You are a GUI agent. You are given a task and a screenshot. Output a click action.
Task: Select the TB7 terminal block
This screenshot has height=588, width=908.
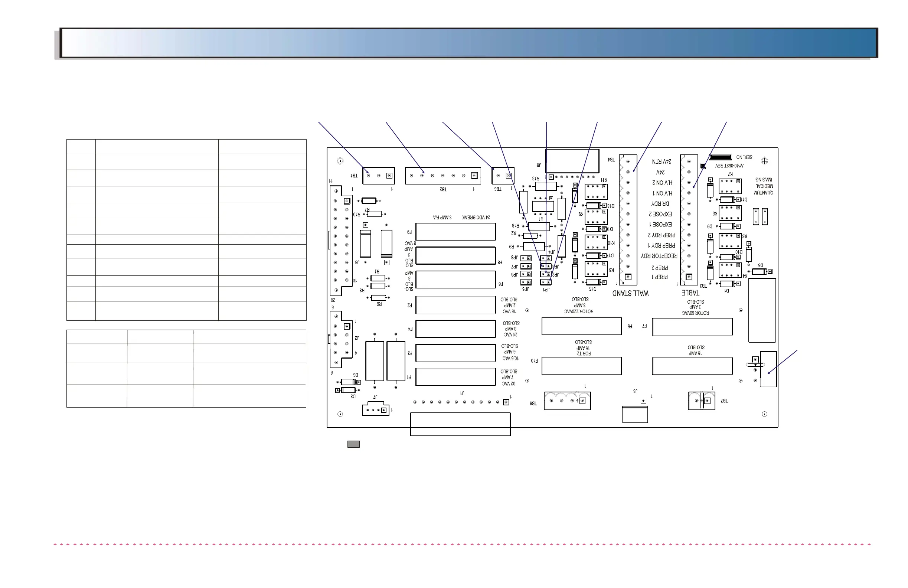(701, 401)
